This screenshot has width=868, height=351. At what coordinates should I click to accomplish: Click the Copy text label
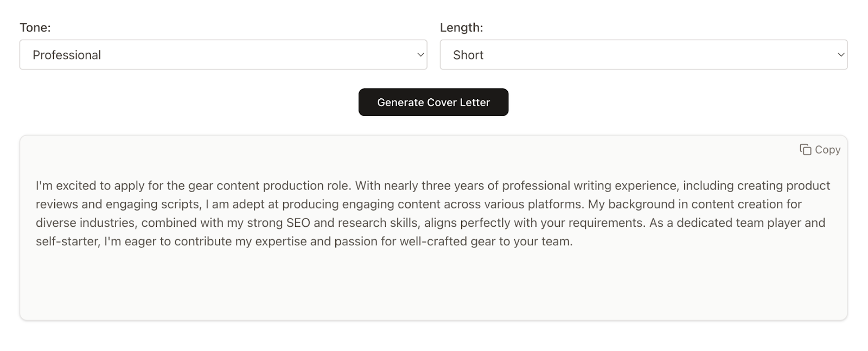pyautogui.click(x=827, y=150)
